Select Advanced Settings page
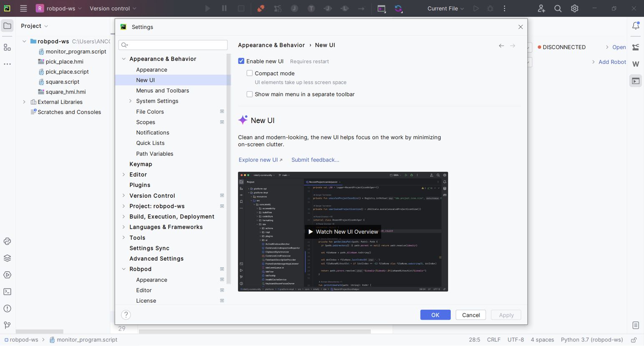Image resolution: width=644 pixels, height=346 pixels. click(157, 259)
